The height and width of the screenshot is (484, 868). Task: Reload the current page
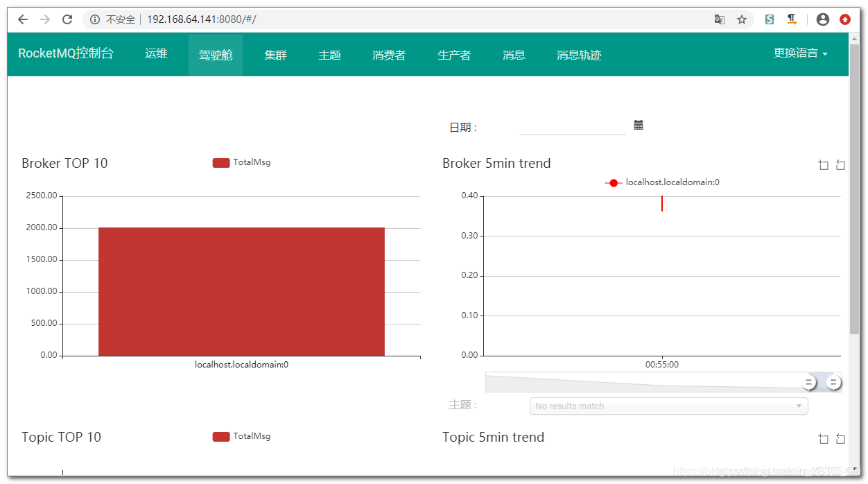67,19
